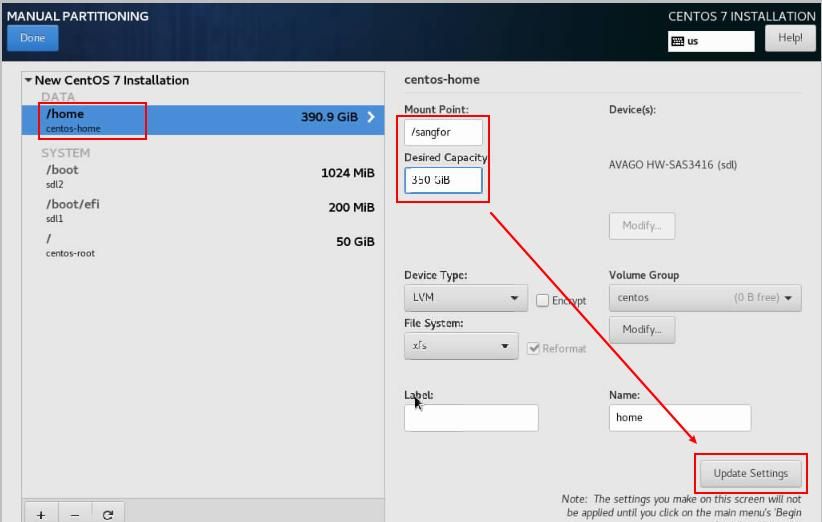822x522 pixels.
Task: Open the File System xfs dropdown
Action: tap(461, 346)
